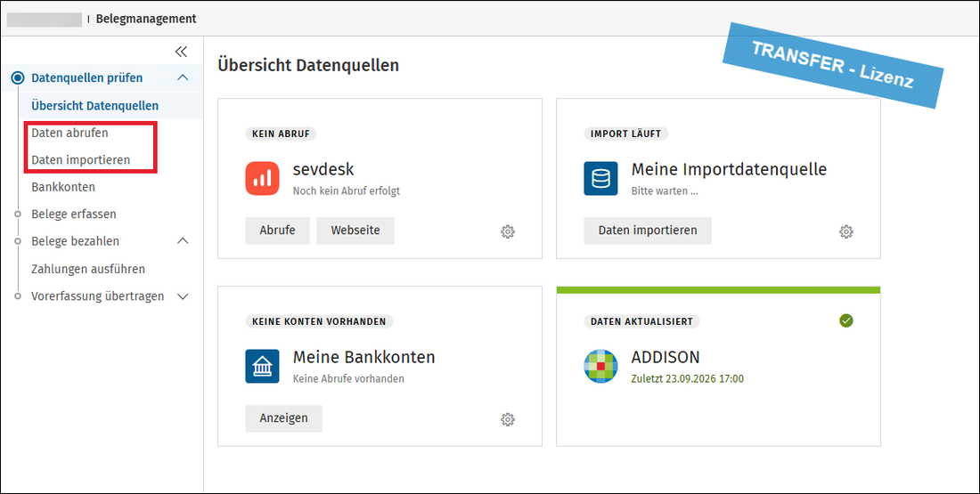Click the ADDISON logo icon
This screenshot has height=494, width=980.
click(x=600, y=366)
